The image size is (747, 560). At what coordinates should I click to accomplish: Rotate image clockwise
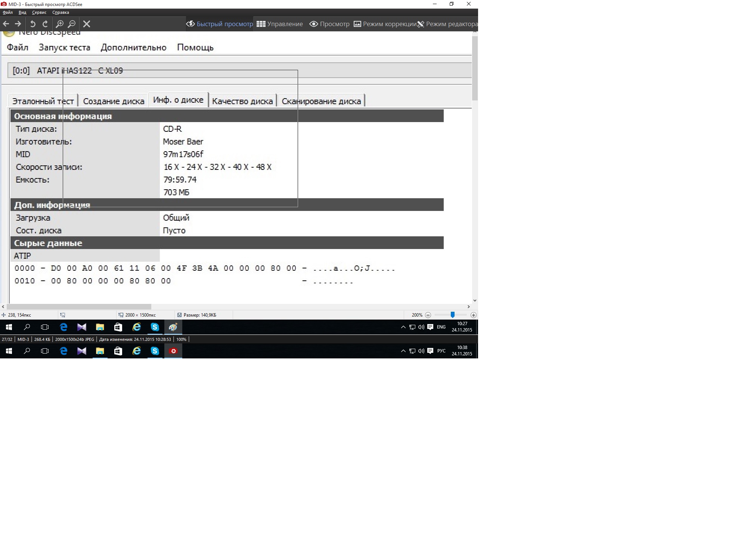point(45,24)
